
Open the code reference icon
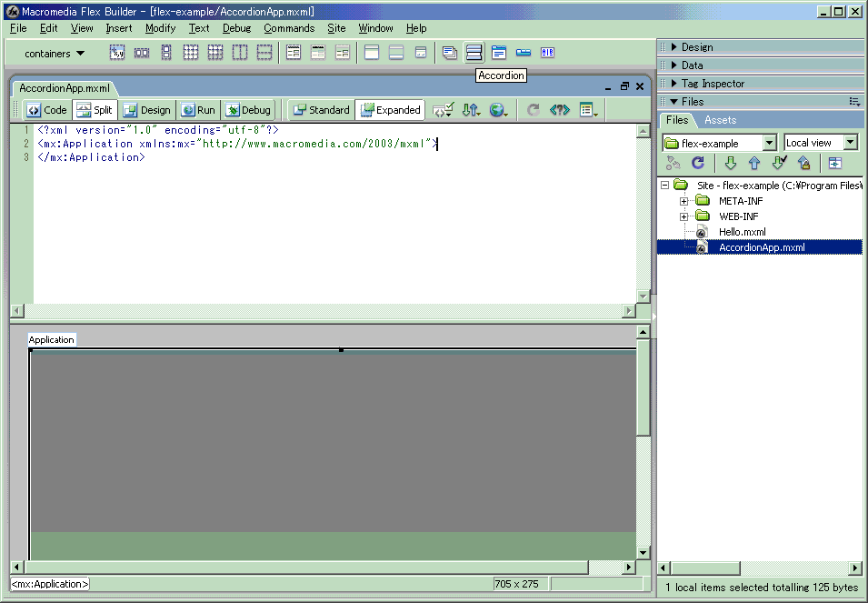point(560,110)
